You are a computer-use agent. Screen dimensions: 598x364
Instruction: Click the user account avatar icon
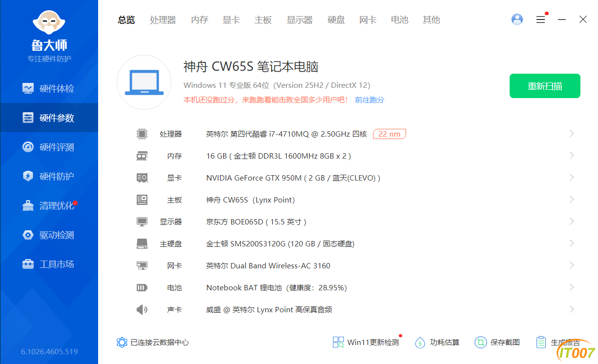517,20
